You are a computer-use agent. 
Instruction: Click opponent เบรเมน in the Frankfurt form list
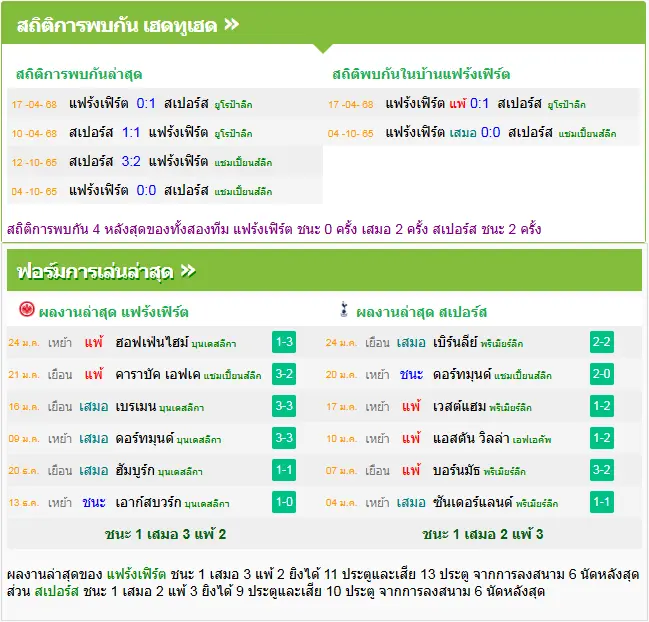[x=136, y=406]
